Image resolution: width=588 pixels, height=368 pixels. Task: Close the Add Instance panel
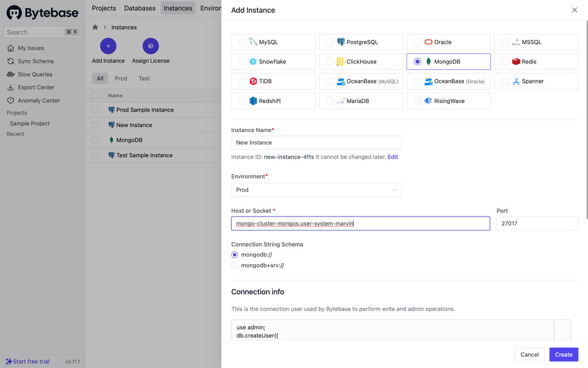point(575,10)
